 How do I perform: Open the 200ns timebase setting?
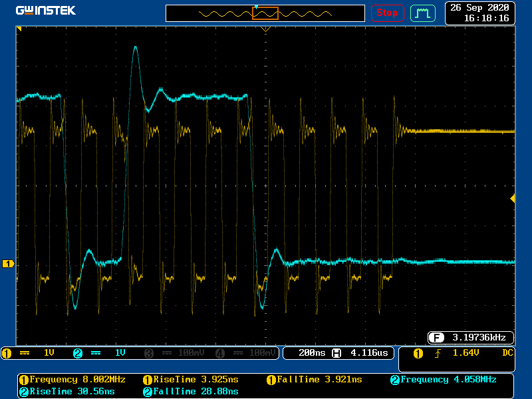[311, 352]
